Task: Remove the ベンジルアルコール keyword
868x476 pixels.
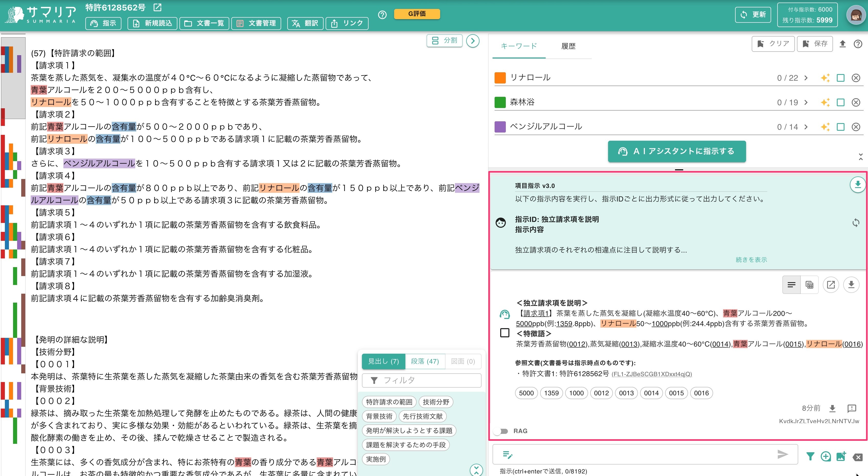Action: tap(856, 127)
